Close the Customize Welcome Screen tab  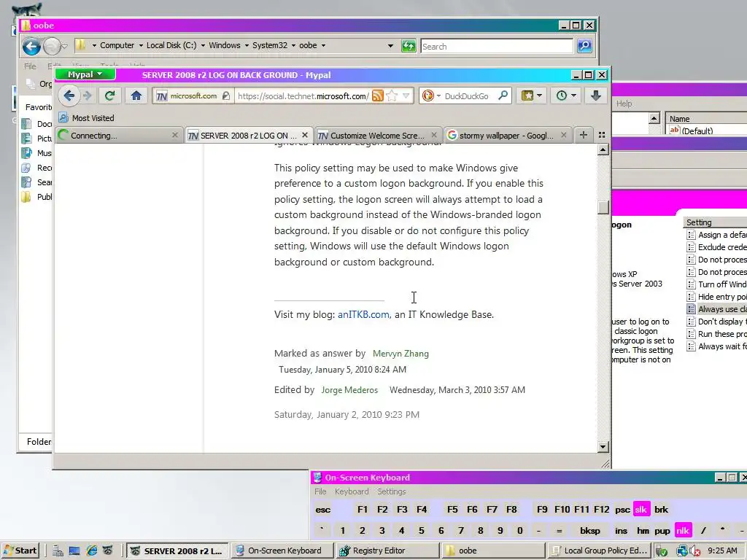[434, 135]
